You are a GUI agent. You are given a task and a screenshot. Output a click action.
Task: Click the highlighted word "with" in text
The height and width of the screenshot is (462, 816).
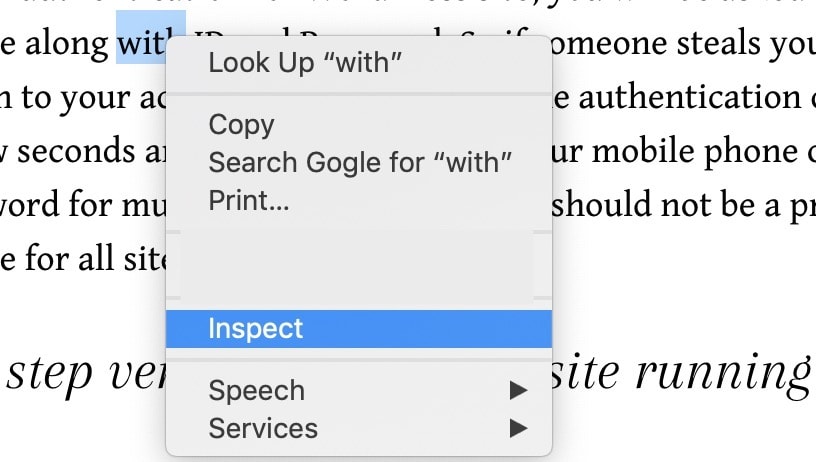pyautogui.click(x=151, y=45)
